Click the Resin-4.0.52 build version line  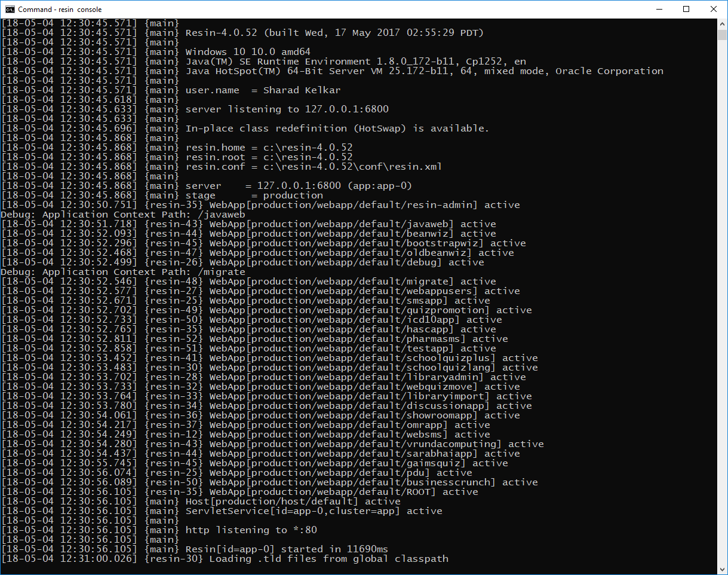(x=334, y=33)
